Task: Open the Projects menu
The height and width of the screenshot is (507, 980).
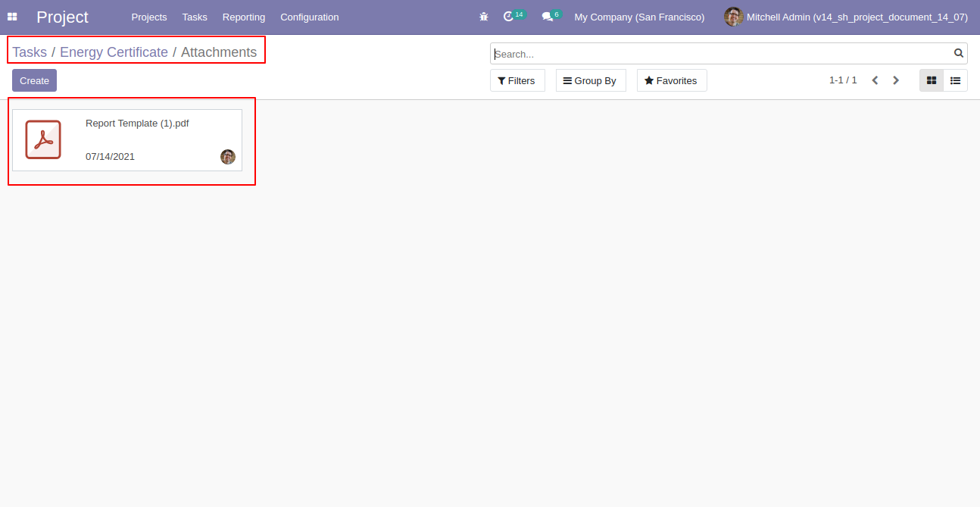Action: pyautogui.click(x=149, y=17)
